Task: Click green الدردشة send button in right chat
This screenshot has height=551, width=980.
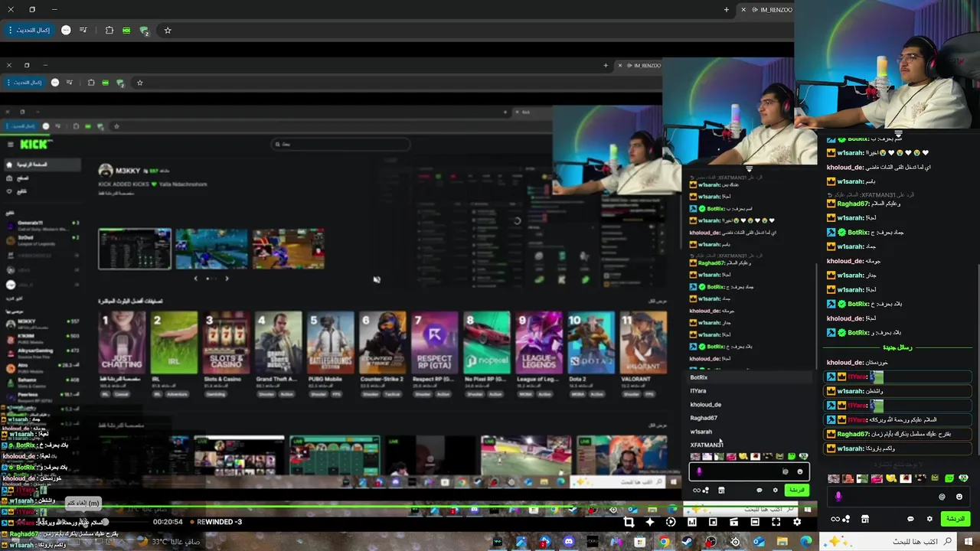Action: (955, 519)
